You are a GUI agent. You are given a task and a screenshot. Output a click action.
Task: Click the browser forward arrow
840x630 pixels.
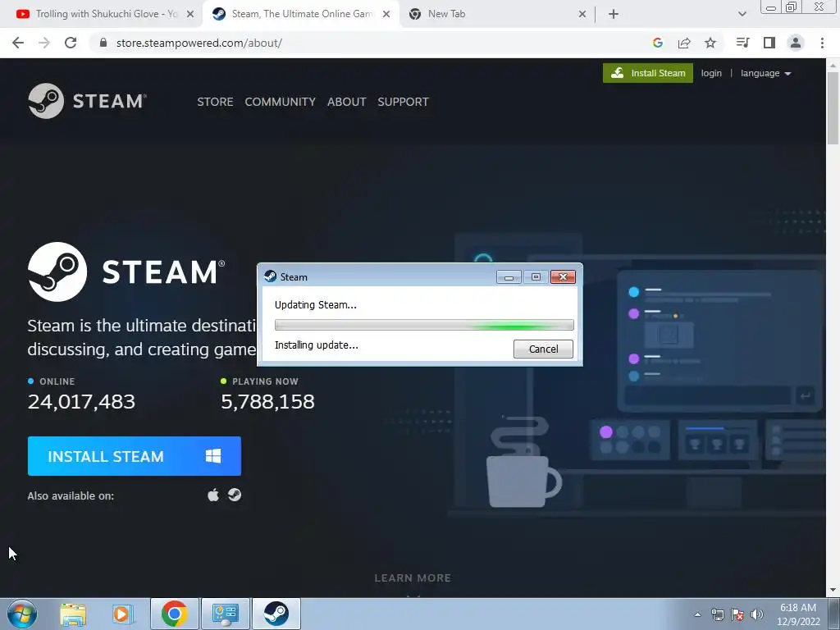[44, 43]
